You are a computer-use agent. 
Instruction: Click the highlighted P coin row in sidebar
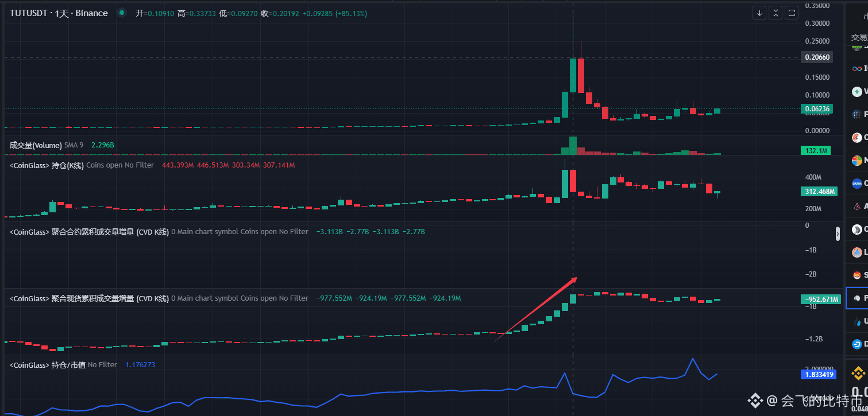[857, 298]
